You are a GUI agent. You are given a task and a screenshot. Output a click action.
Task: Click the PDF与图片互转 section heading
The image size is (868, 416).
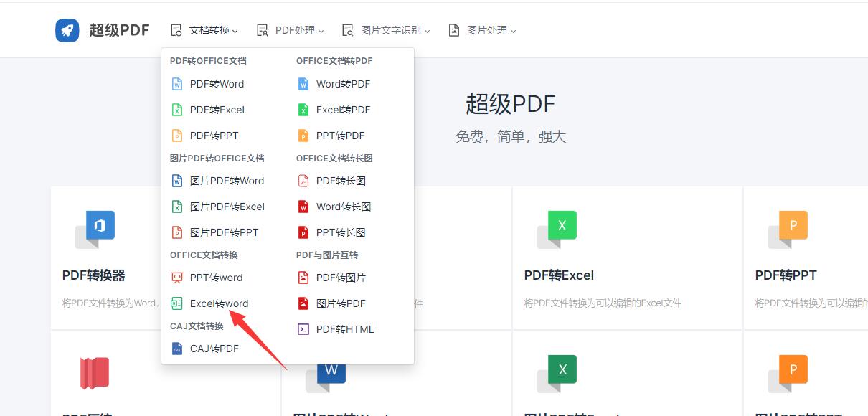[327, 255]
